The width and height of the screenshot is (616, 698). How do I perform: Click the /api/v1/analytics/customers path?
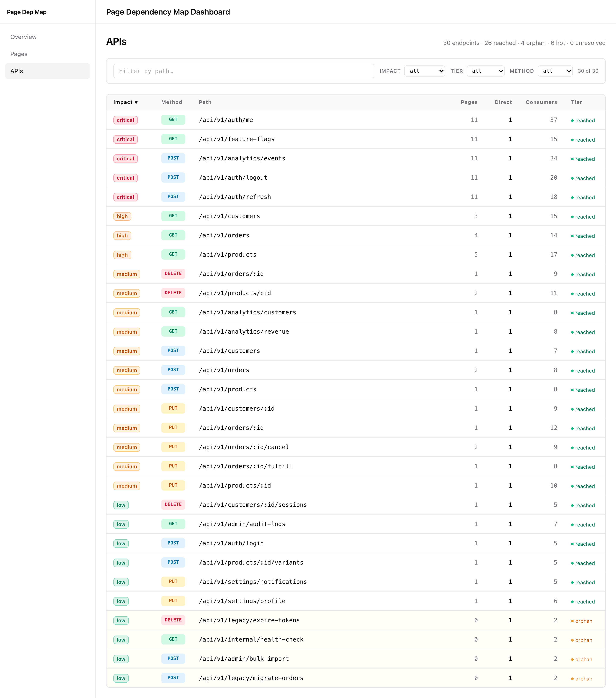tap(247, 312)
